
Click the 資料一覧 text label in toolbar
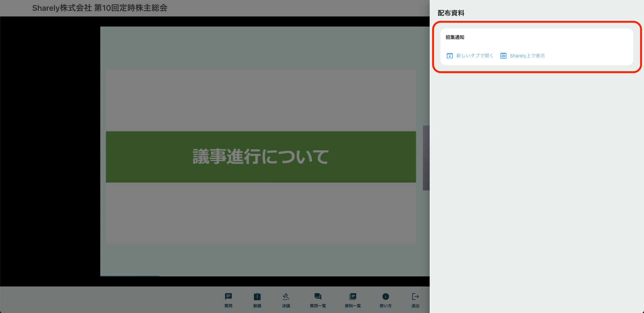(x=353, y=306)
